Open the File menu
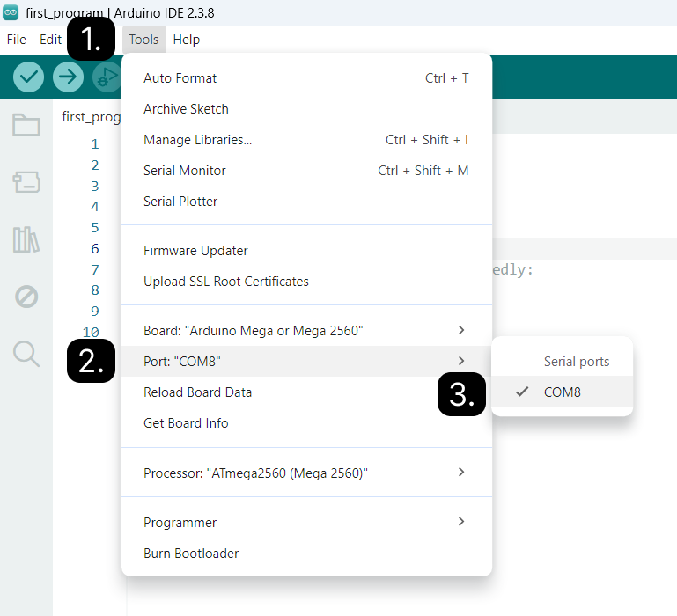The image size is (677, 616). (17, 40)
